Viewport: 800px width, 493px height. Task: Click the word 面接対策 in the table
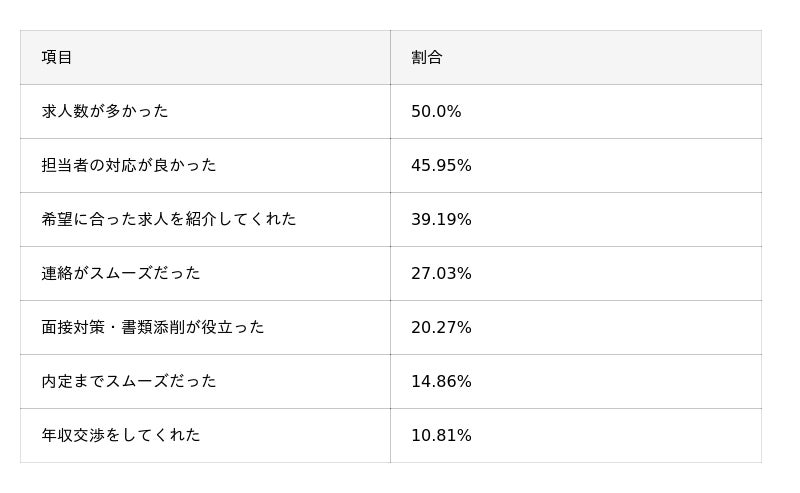(73, 328)
